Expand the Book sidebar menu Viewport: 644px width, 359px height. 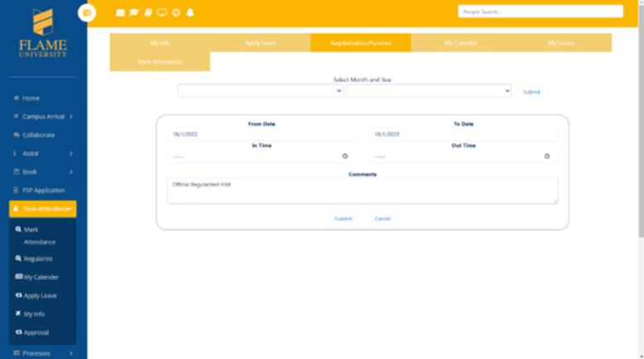coord(43,172)
